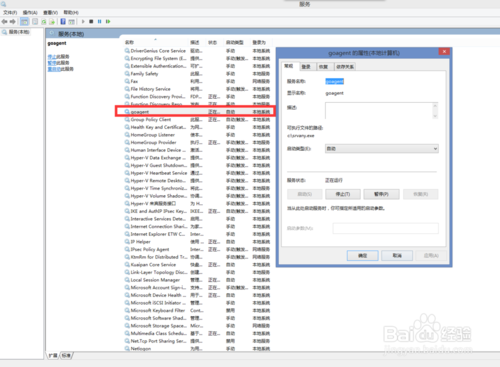Switch to the 恢复 tab in goagent properties
The height and width of the screenshot is (367, 500).
pos(323,67)
